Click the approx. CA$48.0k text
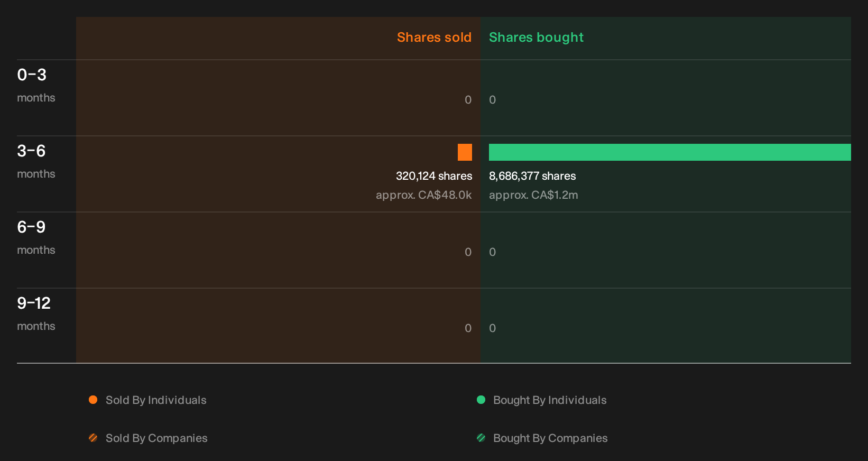Viewport: 868px width, 461px height. [x=423, y=195]
